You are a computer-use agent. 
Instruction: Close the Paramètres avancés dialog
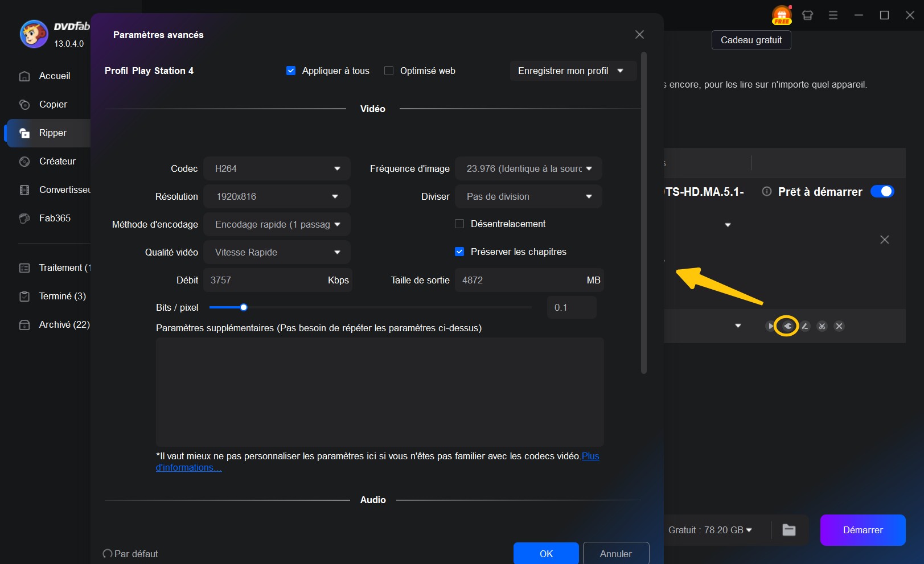coord(639,35)
